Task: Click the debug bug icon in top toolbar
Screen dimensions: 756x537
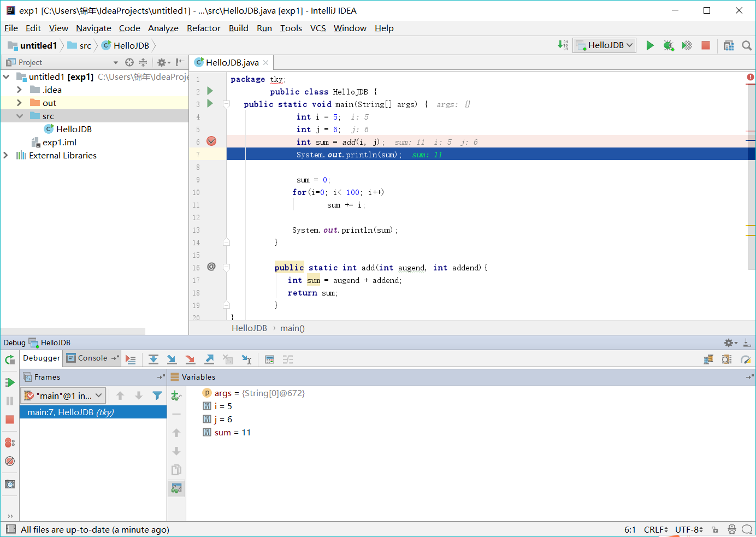Action: coord(668,45)
